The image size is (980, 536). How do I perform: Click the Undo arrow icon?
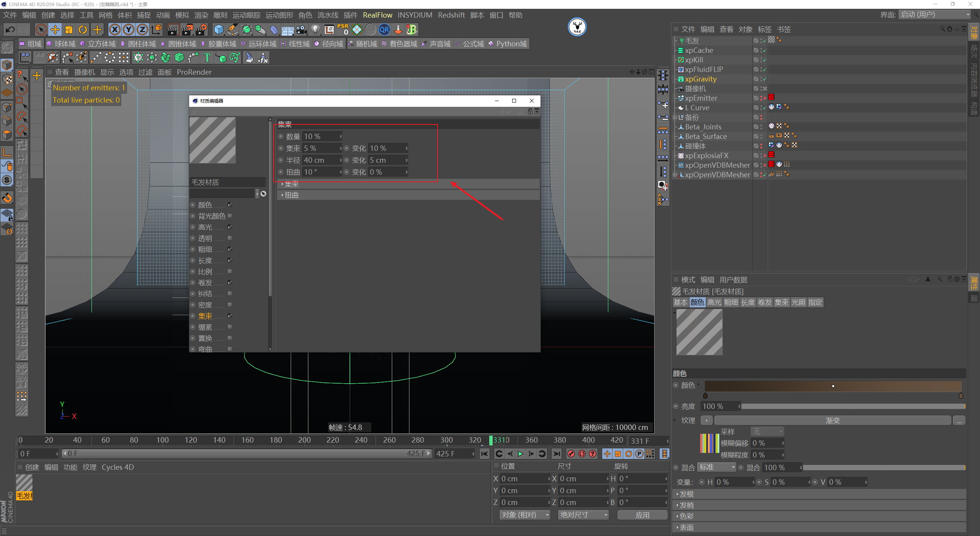10,29
